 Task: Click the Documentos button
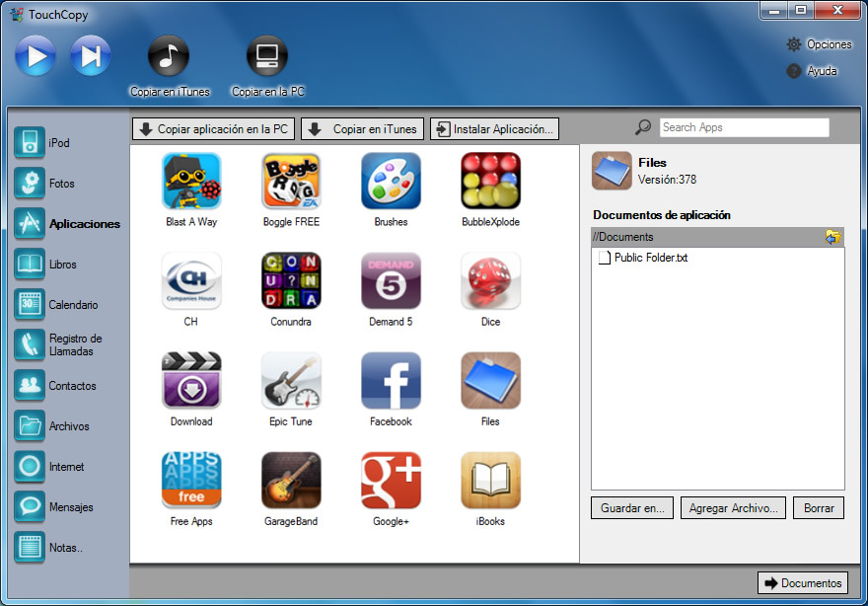click(x=803, y=582)
